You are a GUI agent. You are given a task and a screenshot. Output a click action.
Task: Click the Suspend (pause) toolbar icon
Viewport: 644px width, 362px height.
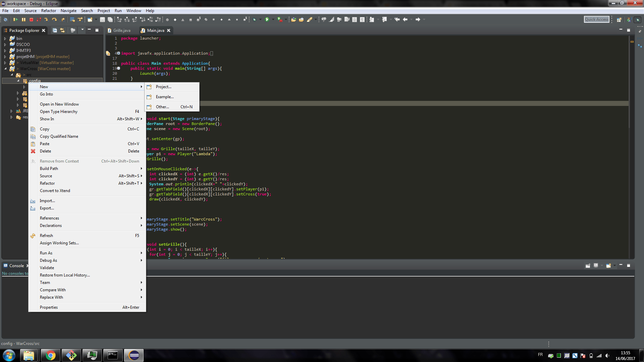[x=23, y=19]
